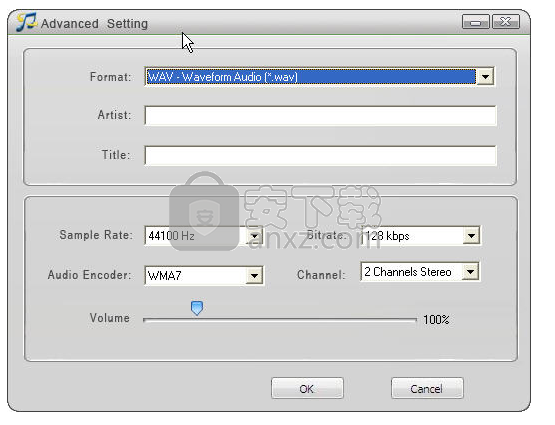Click the Cancel button
555x425 pixels.
[x=427, y=389]
